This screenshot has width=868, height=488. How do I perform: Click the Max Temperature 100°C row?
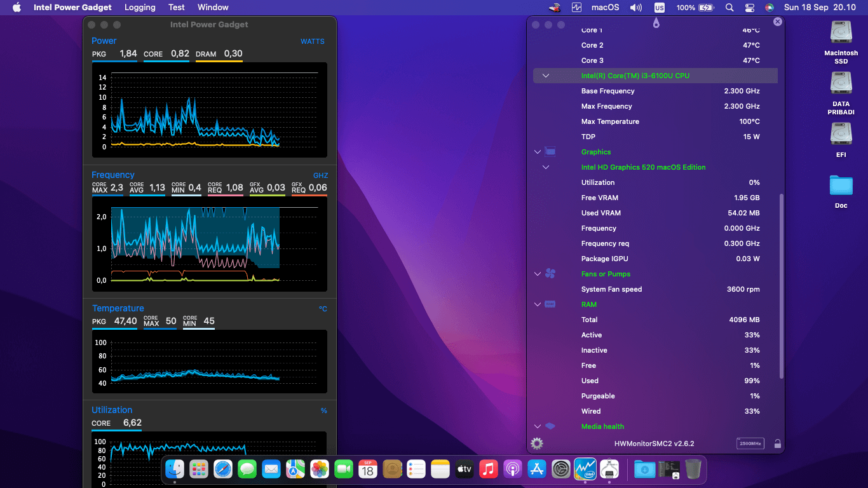(x=655, y=121)
